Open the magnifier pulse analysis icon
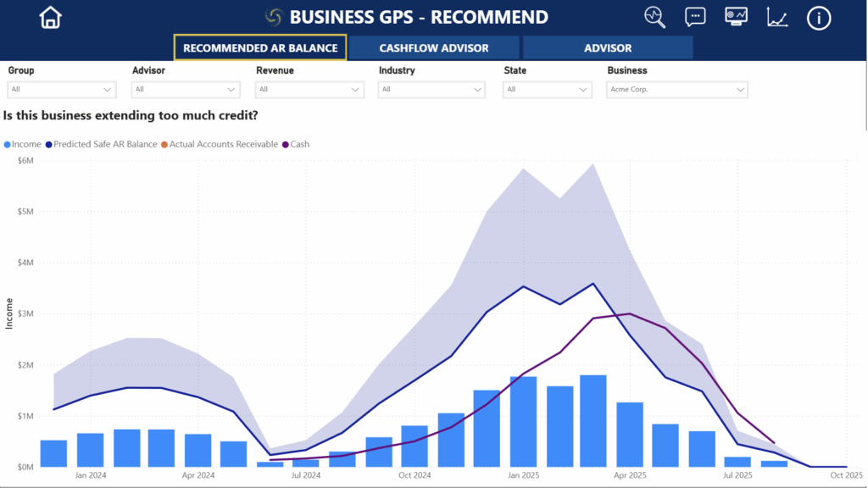The image size is (868, 488). [x=654, y=17]
